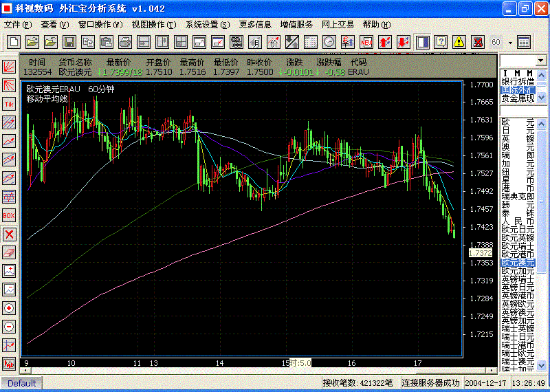Click the floppy disk save icon
Image resolution: width=550 pixels, height=392 pixels.
(x=69, y=42)
